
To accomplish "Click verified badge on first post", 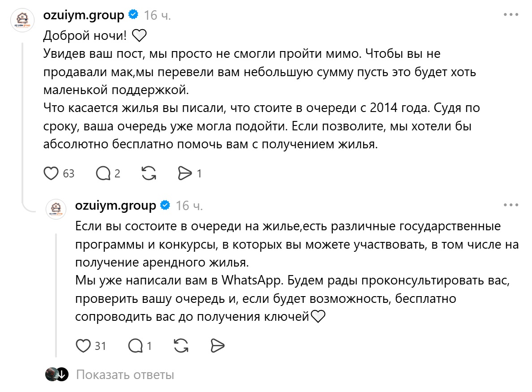I will coord(133,15).
